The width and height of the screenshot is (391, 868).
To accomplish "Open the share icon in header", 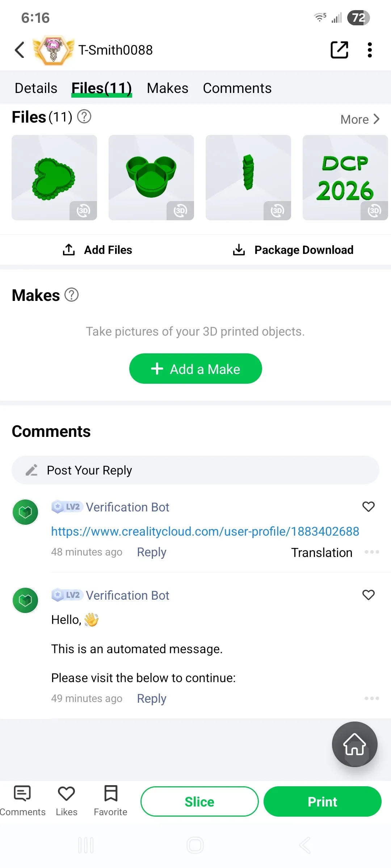I will pyautogui.click(x=339, y=50).
